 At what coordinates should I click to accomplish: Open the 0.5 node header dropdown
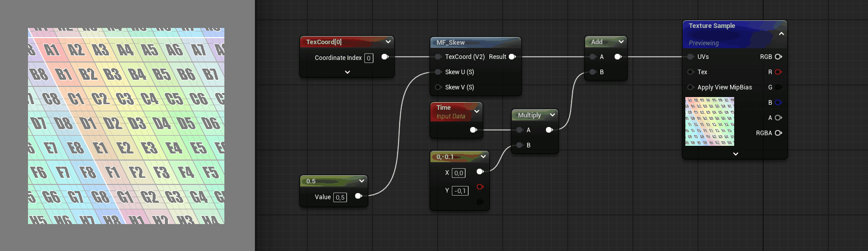pos(362,181)
